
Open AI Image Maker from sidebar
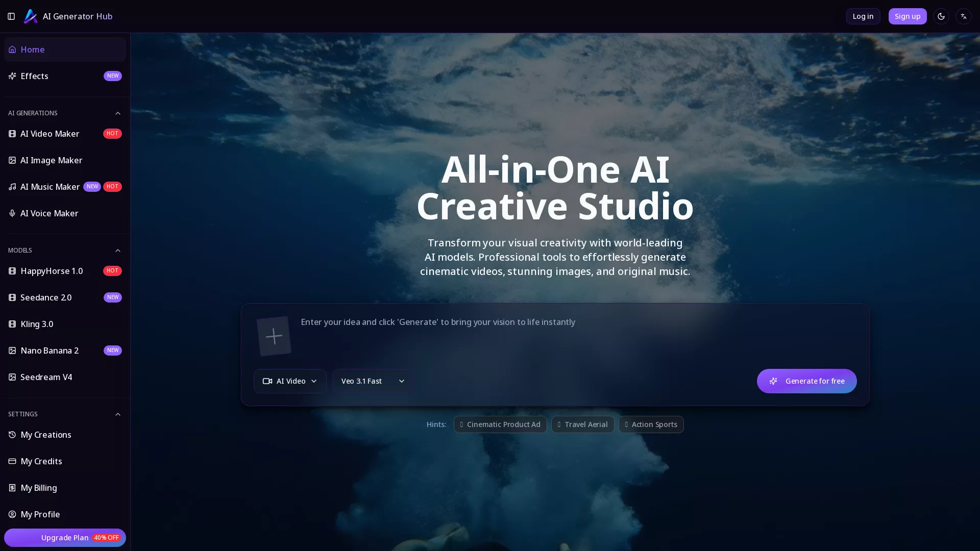51,160
